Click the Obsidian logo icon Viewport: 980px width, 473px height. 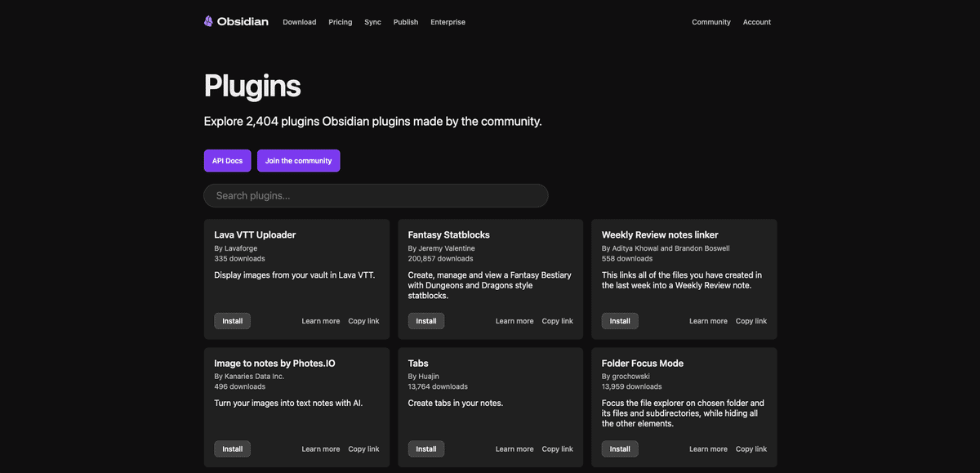tap(209, 21)
